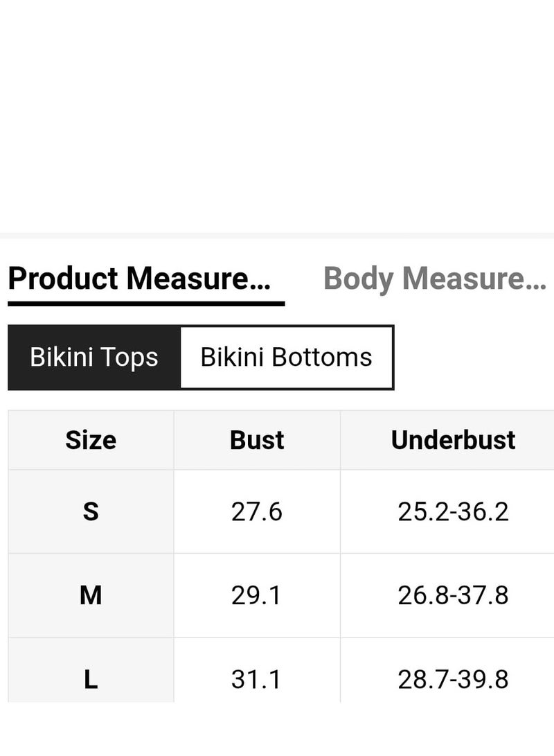Select the size S row label
This screenshot has height=756, width=554.
tap(91, 512)
